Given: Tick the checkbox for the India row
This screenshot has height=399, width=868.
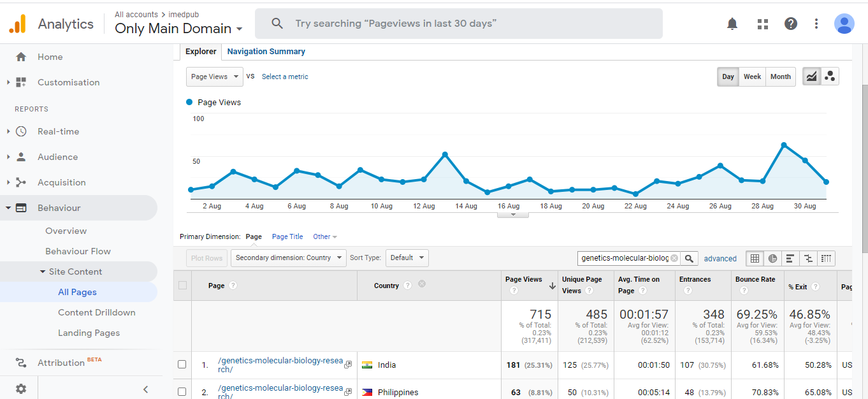Looking at the screenshot, I should 182,365.
